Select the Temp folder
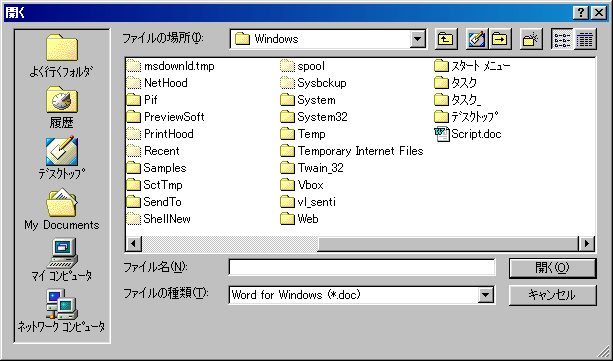613x361 pixels. click(303, 134)
